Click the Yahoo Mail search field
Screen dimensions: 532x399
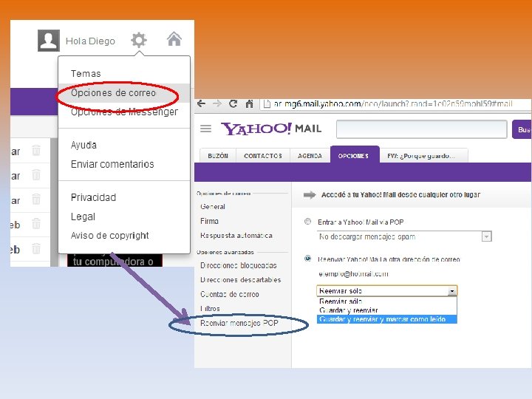pyautogui.click(x=422, y=129)
